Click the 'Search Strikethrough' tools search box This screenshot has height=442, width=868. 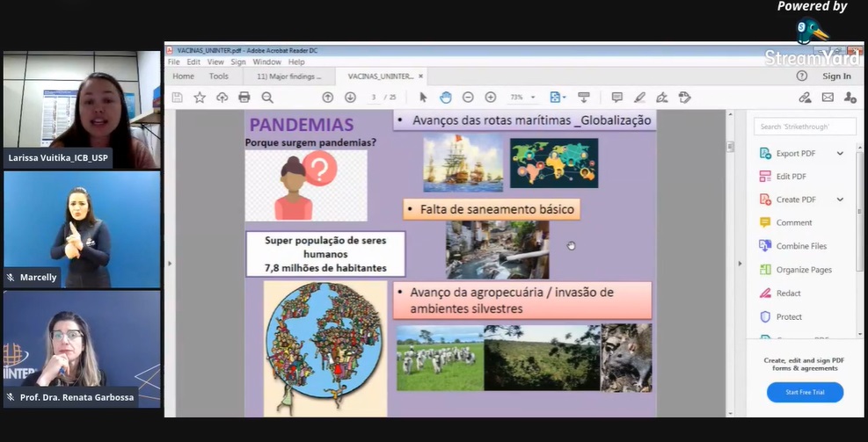coord(804,127)
